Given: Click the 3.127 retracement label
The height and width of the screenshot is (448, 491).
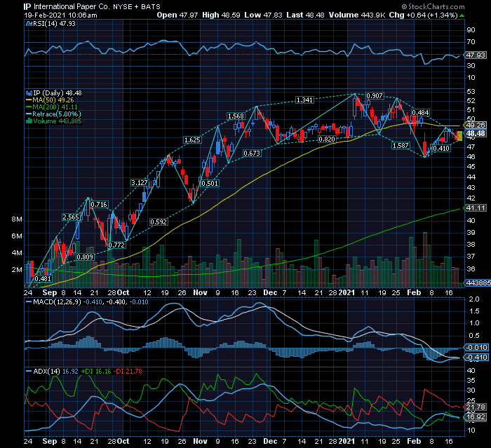Looking at the screenshot, I should click(140, 183).
